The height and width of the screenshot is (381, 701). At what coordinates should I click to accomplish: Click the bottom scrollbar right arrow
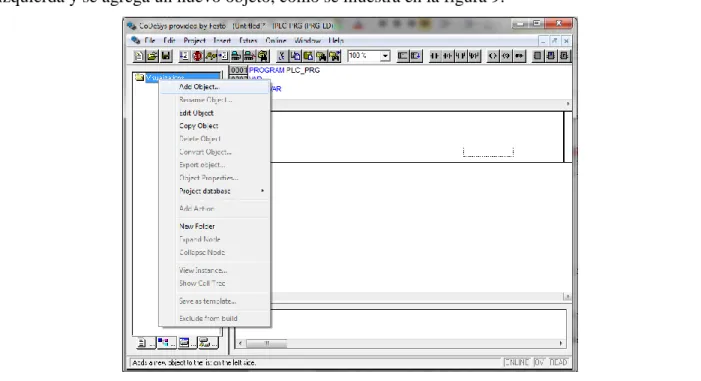click(561, 343)
